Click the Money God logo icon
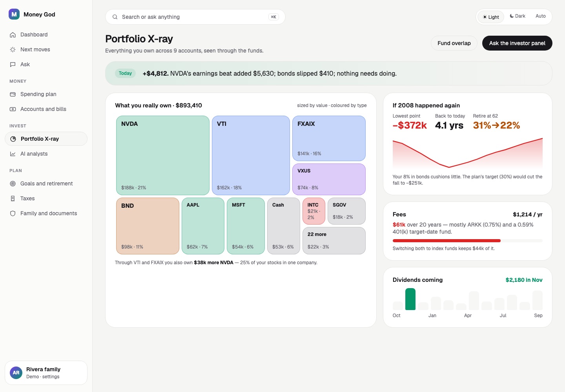 14,14
